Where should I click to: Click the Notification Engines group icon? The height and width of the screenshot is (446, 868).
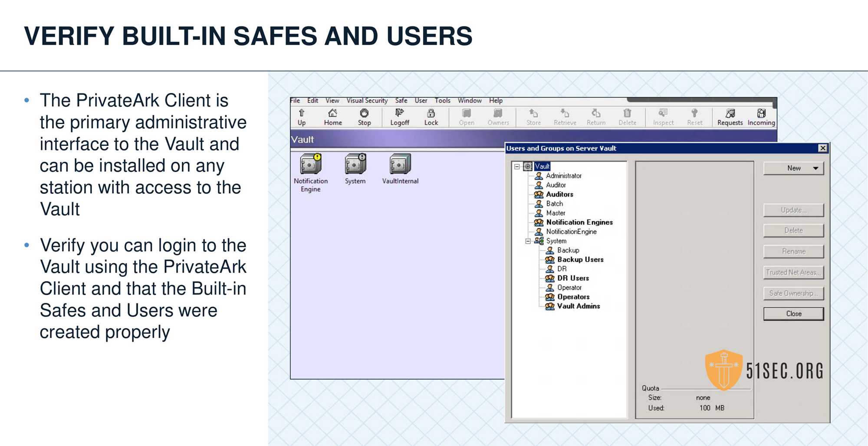(x=539, y=222)
